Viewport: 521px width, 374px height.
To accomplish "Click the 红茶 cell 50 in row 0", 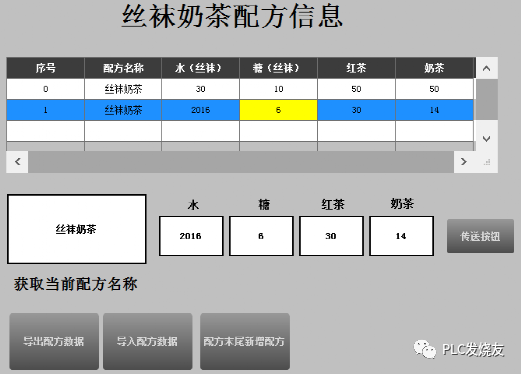I will (356, 89).
